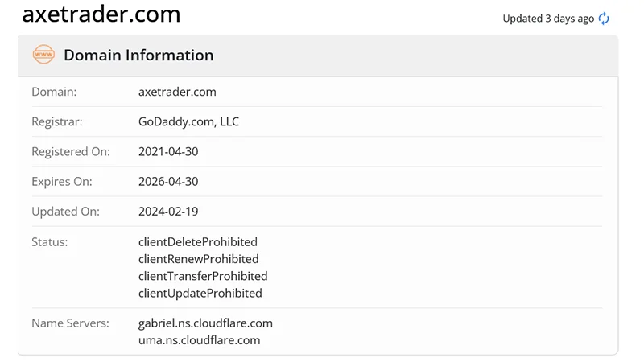
Task: Click the registered date 2021-04-30
Action: (x=168, y=151)
